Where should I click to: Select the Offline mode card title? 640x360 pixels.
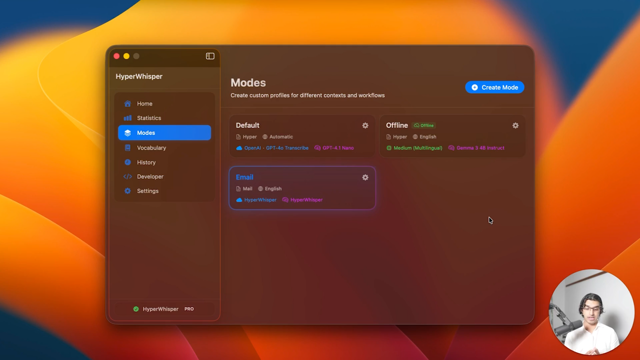(x=397, y=125)
